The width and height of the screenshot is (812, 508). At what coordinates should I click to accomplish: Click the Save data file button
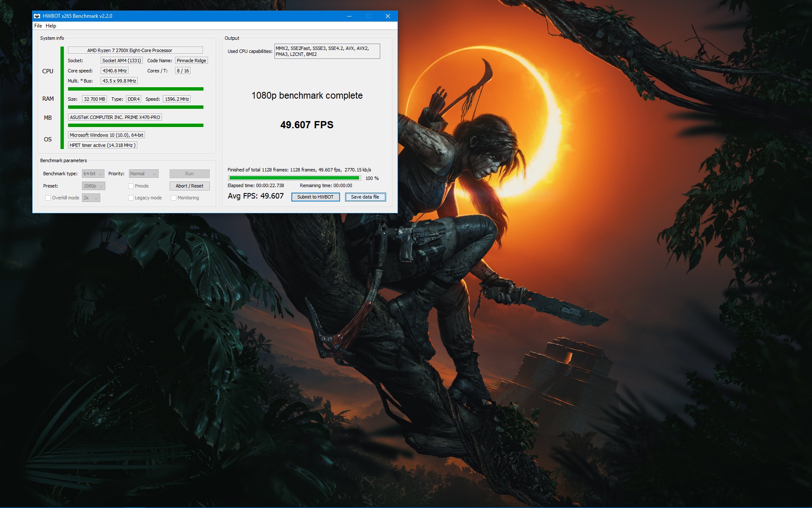[x=365, y=197]
